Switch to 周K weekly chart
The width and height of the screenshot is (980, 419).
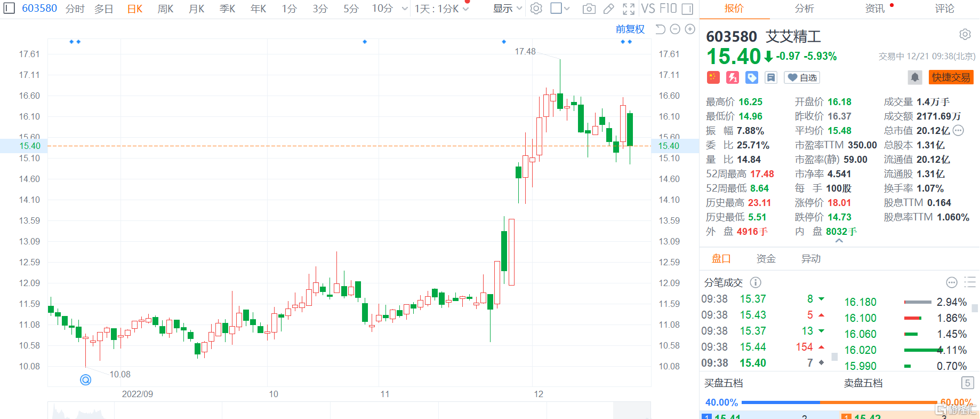(166, 9)
